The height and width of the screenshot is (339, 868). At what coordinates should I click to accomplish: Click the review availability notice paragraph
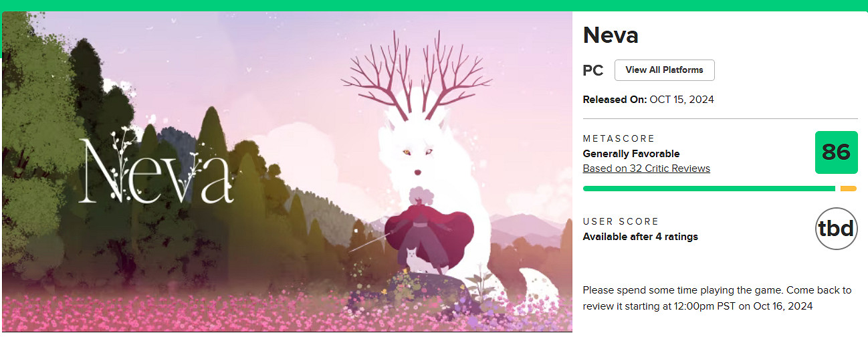tap(717, 298)
